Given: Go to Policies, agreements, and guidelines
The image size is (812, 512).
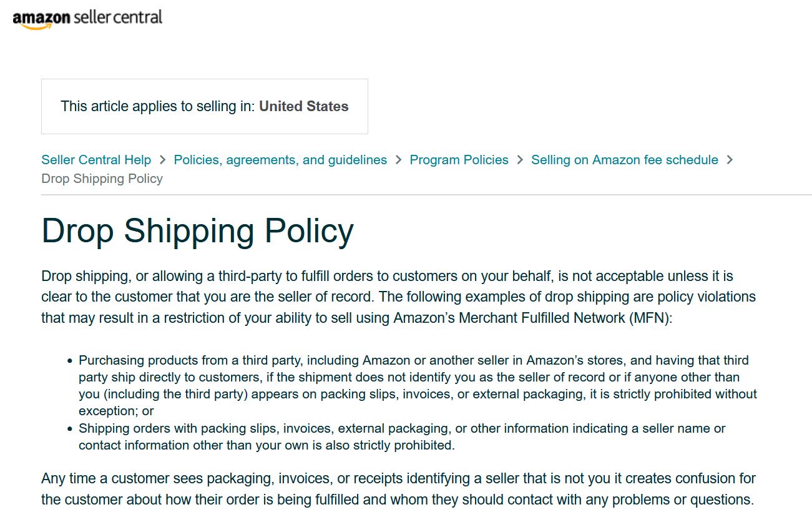Looking at the screenshot, I should (280, 160).
